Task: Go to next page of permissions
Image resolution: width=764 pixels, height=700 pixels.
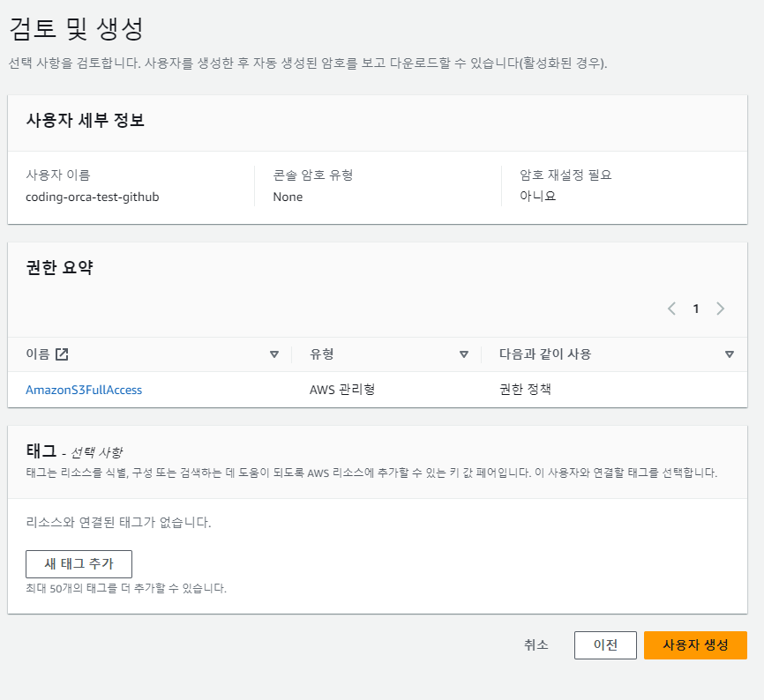Action: click(x=720, y=309)
